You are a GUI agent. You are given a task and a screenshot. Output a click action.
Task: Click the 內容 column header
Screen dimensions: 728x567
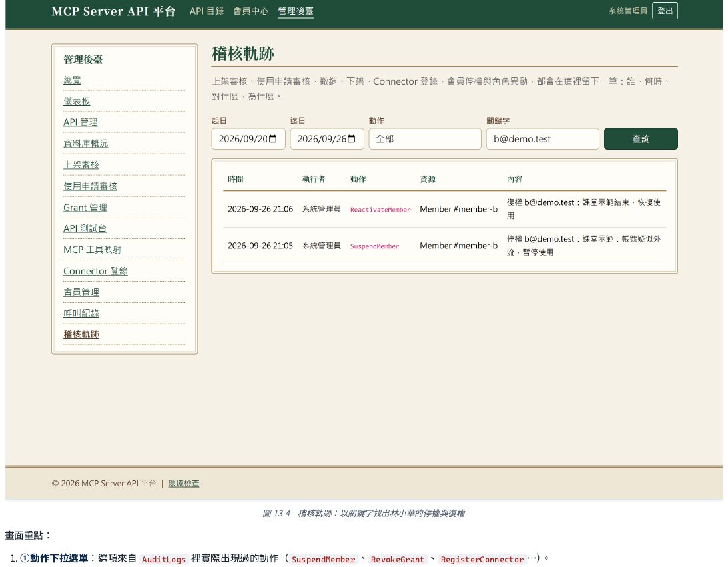[514, 179]
